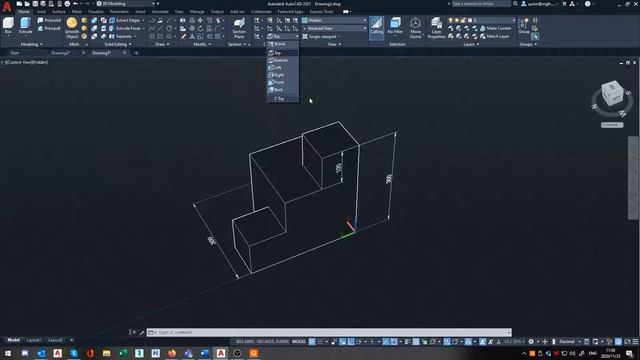
Task: Select Front in UCS dropdown list
Action: coord(283,82)
